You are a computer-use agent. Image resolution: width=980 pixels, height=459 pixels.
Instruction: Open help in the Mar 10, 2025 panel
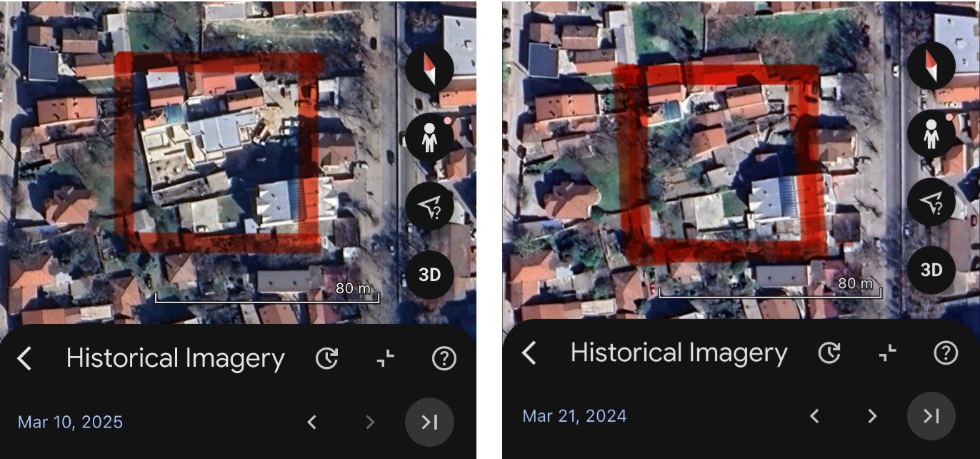tap(444, 358)
